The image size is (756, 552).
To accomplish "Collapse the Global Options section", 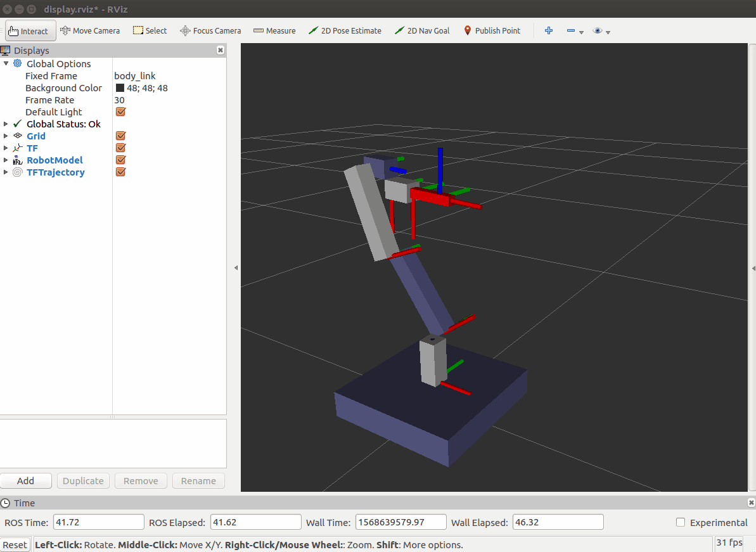I will [6, 63].
